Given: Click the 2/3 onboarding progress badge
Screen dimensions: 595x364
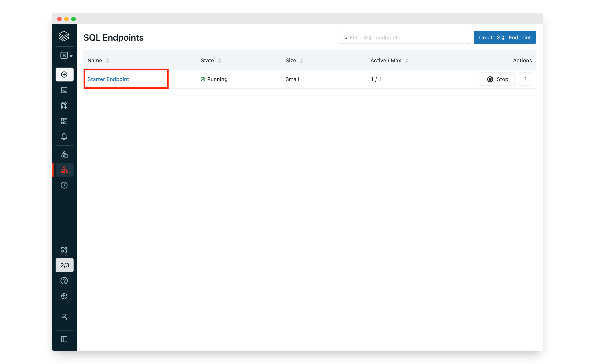Looking at the screenshot, I should 65,265.
